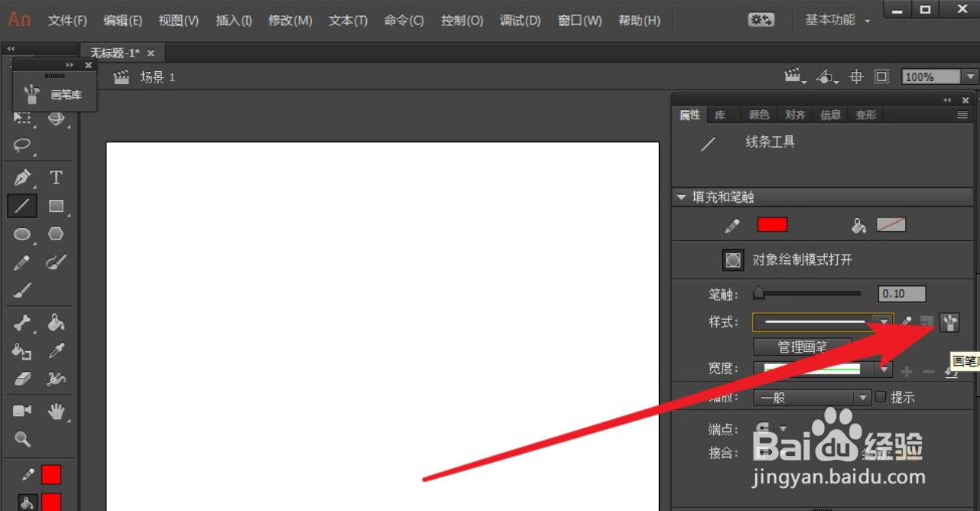Select the 3D Rotation tool
The height and width of the screenshot is (511, 980).
point(56,118)
